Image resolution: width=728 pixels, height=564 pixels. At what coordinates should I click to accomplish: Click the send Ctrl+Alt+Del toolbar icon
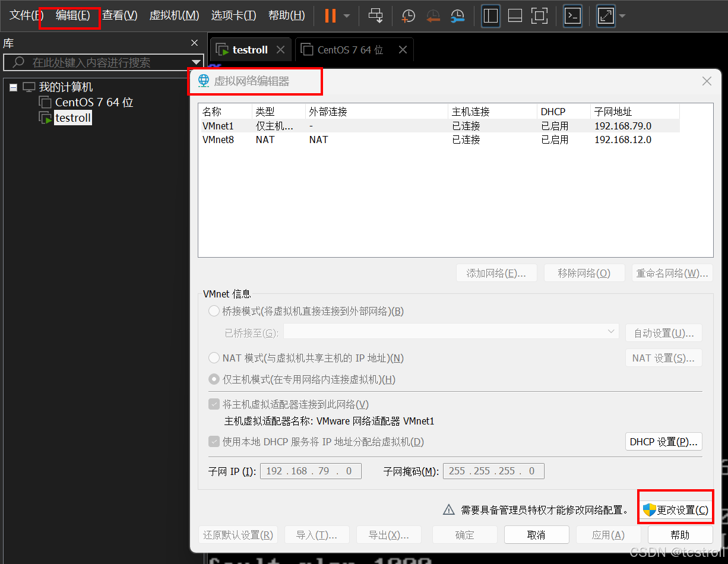click(x=376, y=16)
